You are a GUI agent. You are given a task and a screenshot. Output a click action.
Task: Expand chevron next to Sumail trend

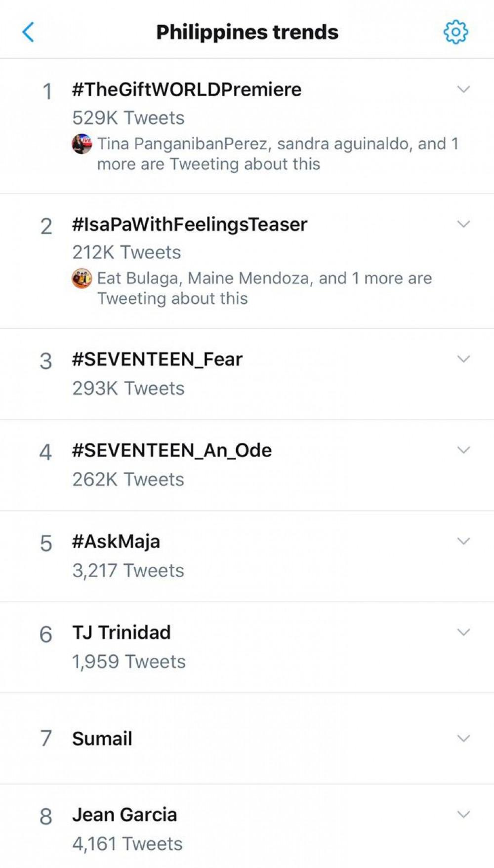pos(463,738)
